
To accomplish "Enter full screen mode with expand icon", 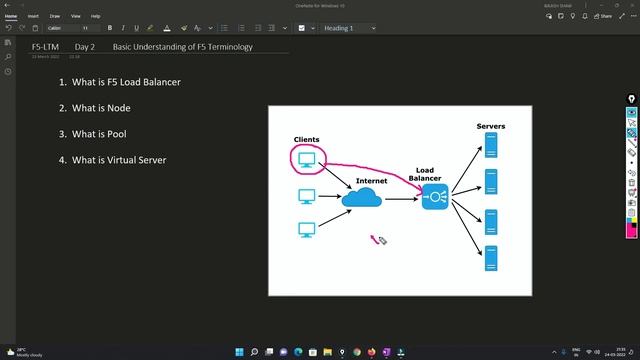I will [622, 16].
